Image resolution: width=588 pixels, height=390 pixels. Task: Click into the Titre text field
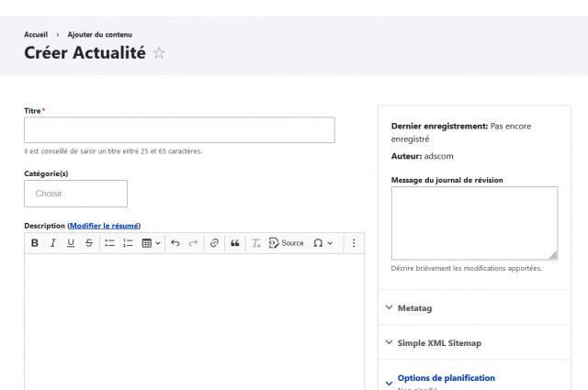[x=179, y=129]
